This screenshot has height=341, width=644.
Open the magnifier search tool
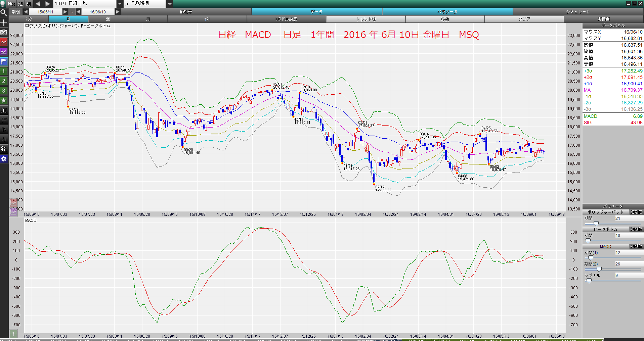tap(4, 13)
